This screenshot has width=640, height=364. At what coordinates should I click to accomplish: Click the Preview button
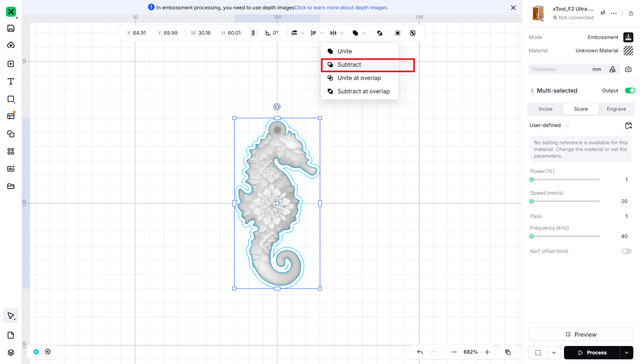coord(581,334)
